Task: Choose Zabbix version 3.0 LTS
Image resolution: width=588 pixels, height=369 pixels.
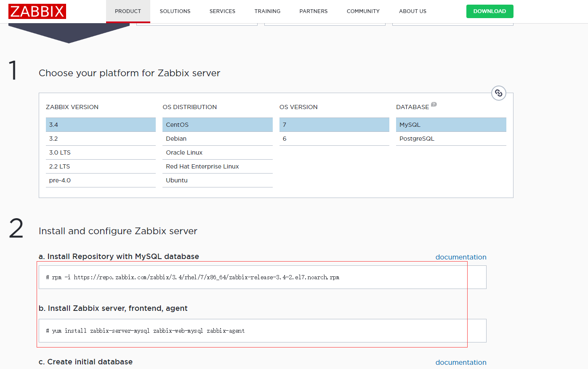Action: (101, 152)
